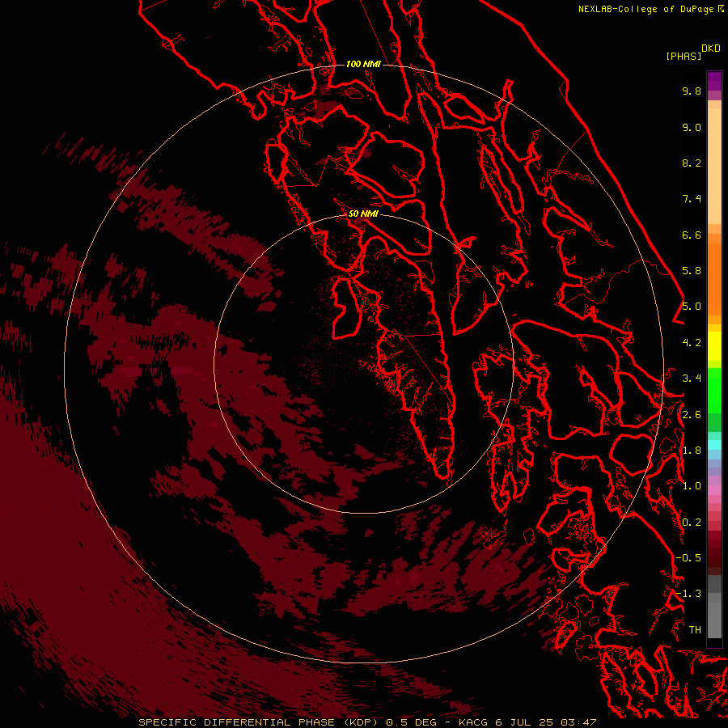Click the 6.6 legend value
The width and height of the screenshot is (728, 728).
[x=692, y=235]
